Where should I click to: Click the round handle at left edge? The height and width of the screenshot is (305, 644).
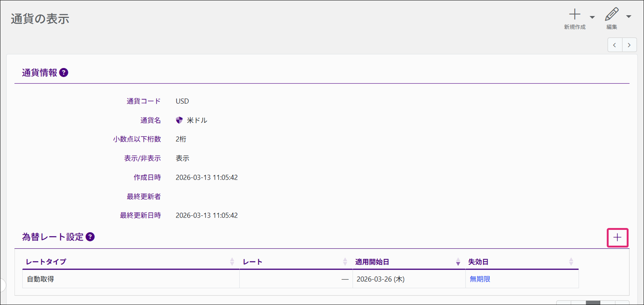pyautogui.click(x=2, y=285)
